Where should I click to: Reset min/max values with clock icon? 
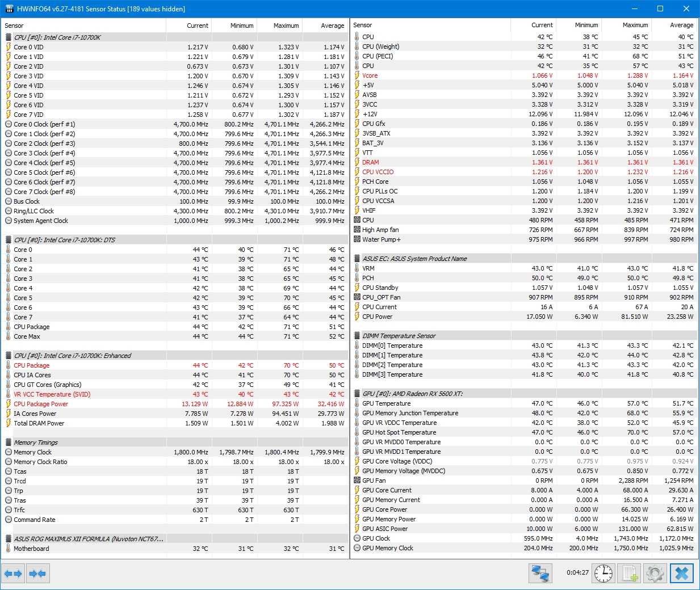click(603, 573)
